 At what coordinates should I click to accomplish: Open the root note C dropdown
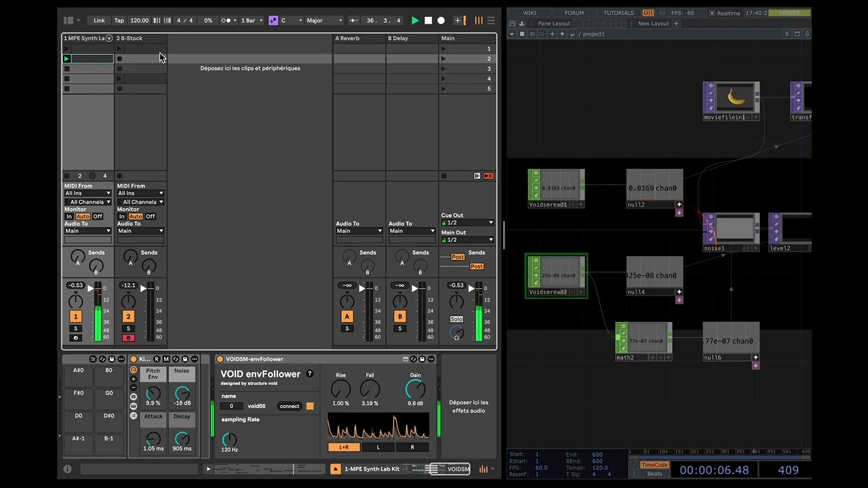coord(292,20)
